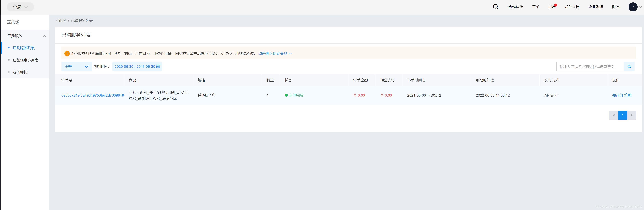Open the calendar icon in the date range
The image size is (644, 210).
pyautogui.click(x=158, y=67)
